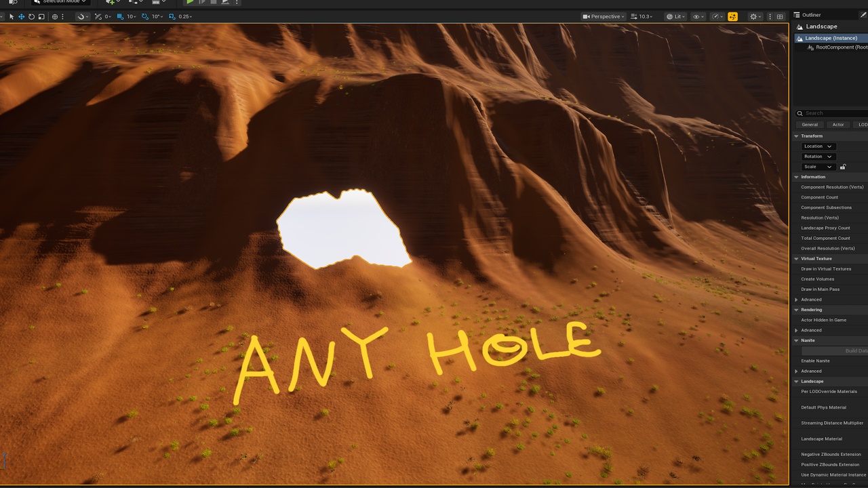Open the surface snapping options

click(x=83, y=16)
